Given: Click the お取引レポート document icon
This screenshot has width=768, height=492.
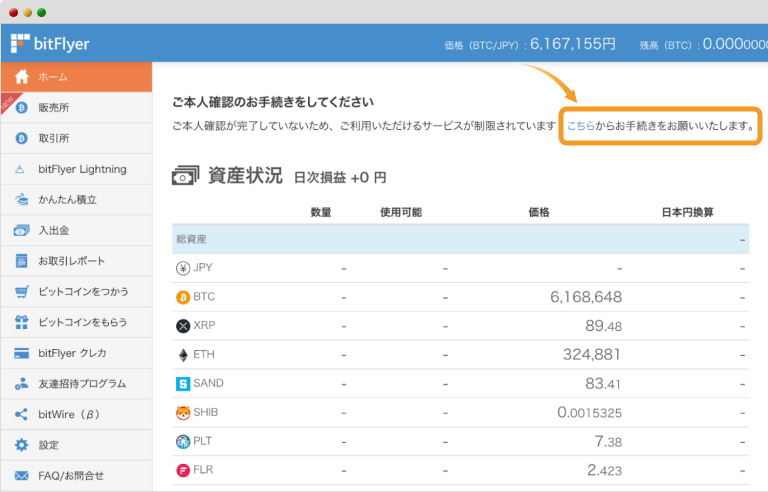Looking at the screenshot, I should point(22,261).
